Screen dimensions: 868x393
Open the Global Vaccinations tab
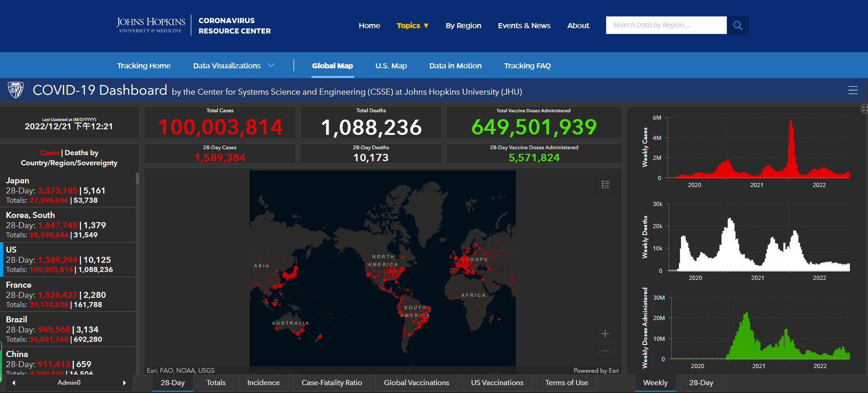coord(416,383)
